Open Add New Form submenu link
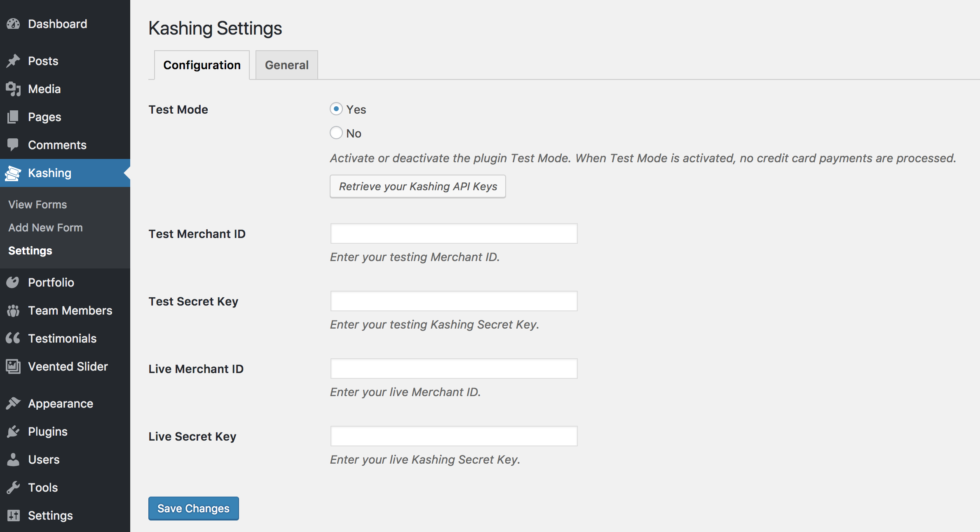The width and height of the screenshot is (980, 532). tap(46, 228)
